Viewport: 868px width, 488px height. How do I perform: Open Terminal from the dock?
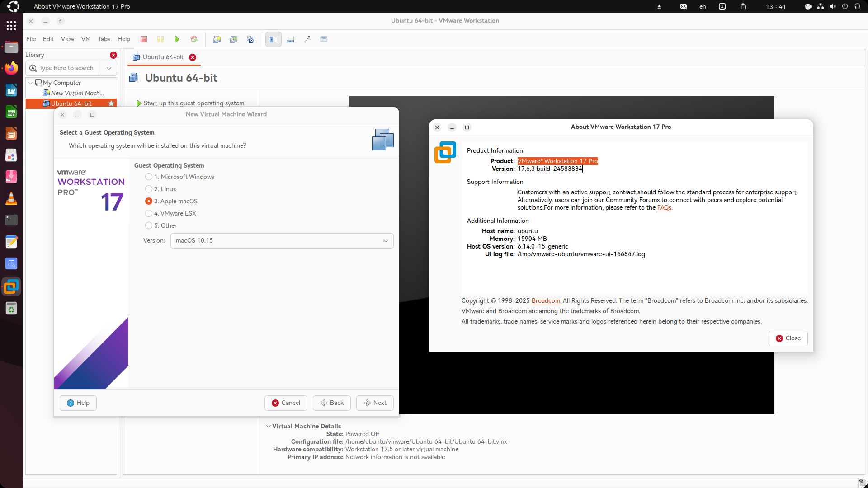(x=11, y=220)
